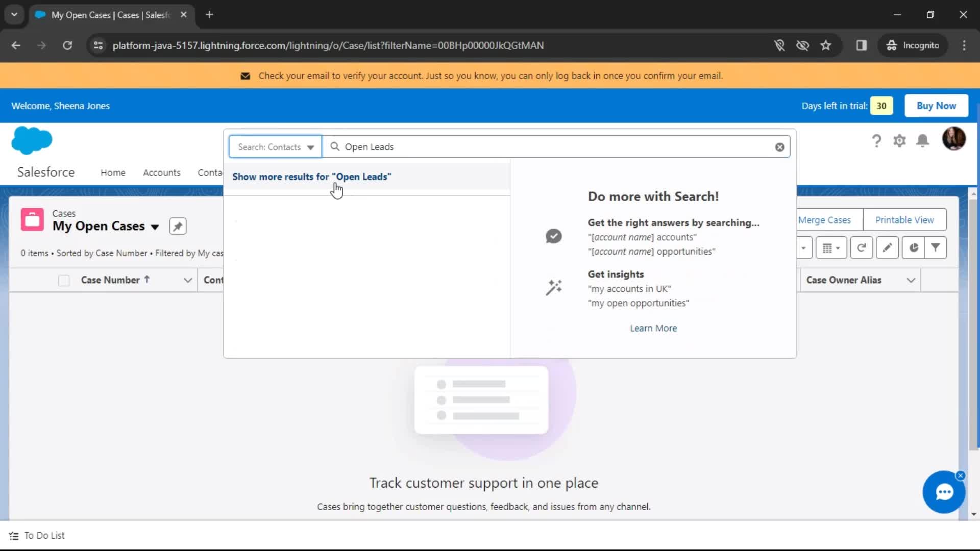Show charts panel icon

pyautogui.click(x=913, y=248)
